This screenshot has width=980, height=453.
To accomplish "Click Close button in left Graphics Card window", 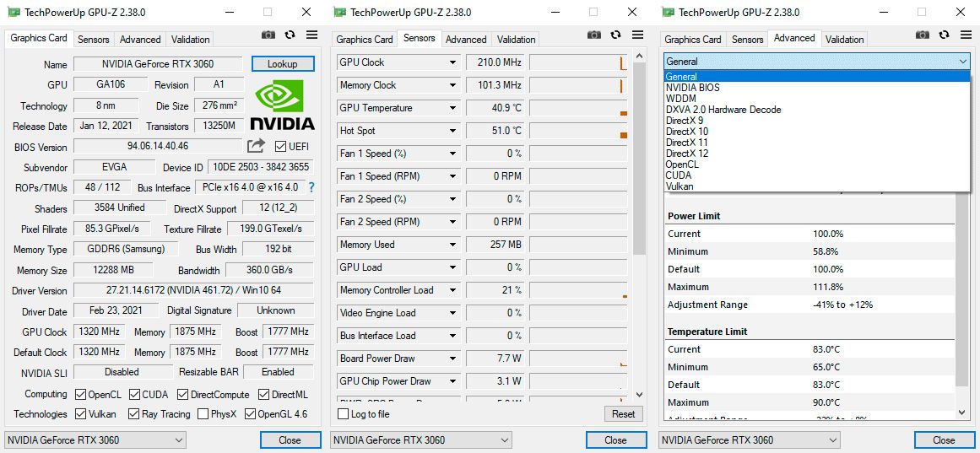I will tap(290, 440).
